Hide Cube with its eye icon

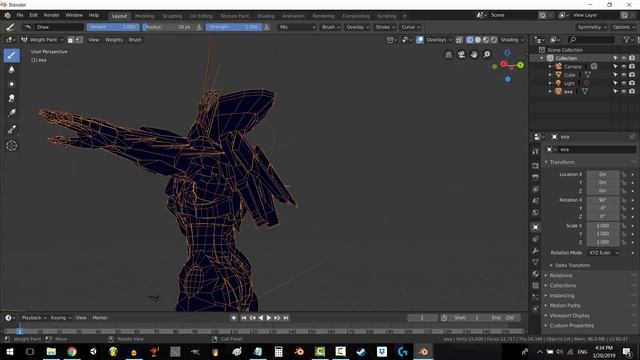[623, 75]
